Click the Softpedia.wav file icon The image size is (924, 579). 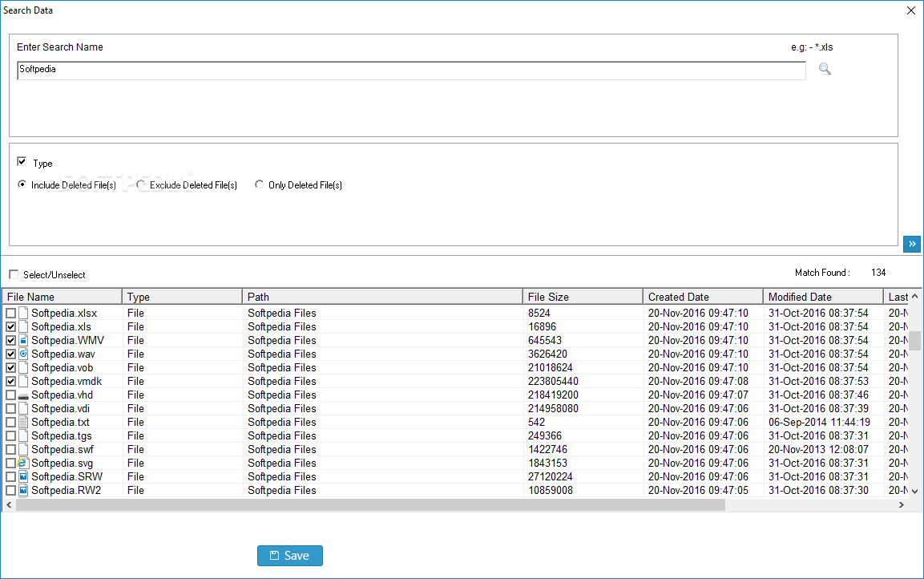(23, 354)
